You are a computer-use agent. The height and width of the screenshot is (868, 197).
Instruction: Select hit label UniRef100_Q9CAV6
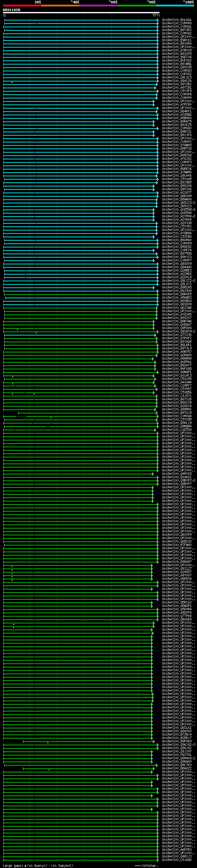click(176, 176)
